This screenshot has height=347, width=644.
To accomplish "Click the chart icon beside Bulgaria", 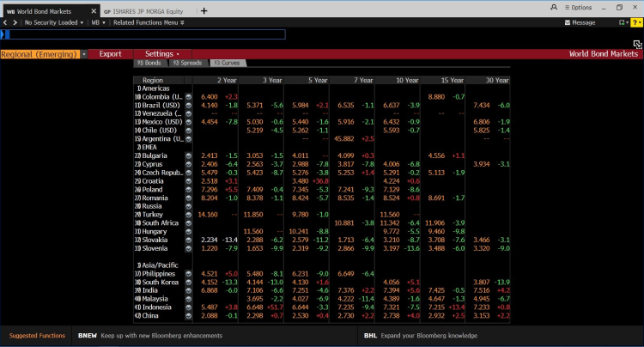I will (x=189, y=155).
